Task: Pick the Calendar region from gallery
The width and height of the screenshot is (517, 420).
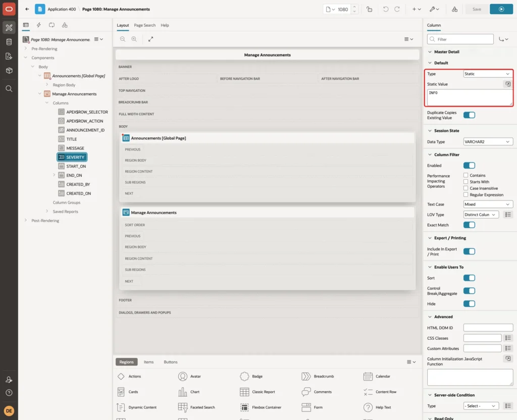Action: pyautogui.click(x=377, y=376)
